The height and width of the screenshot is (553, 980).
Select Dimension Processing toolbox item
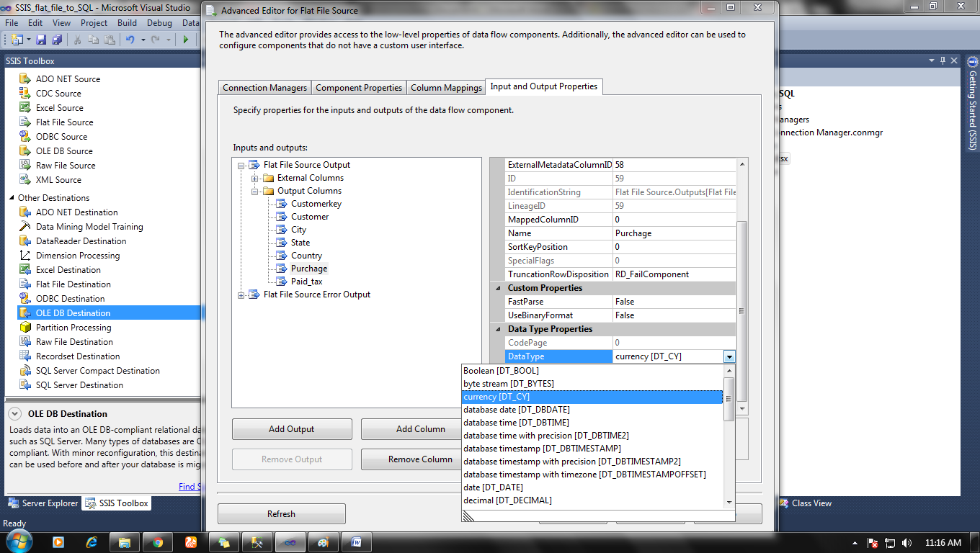[78, 256]
